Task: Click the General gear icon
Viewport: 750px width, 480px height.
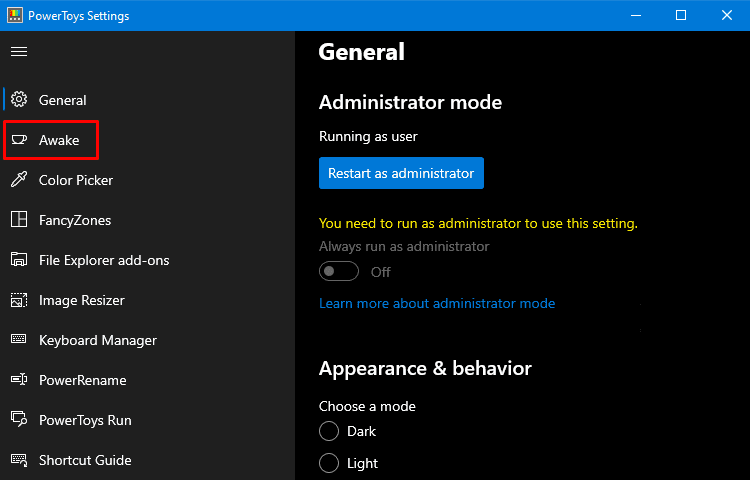Action: [x=19, y=99]
